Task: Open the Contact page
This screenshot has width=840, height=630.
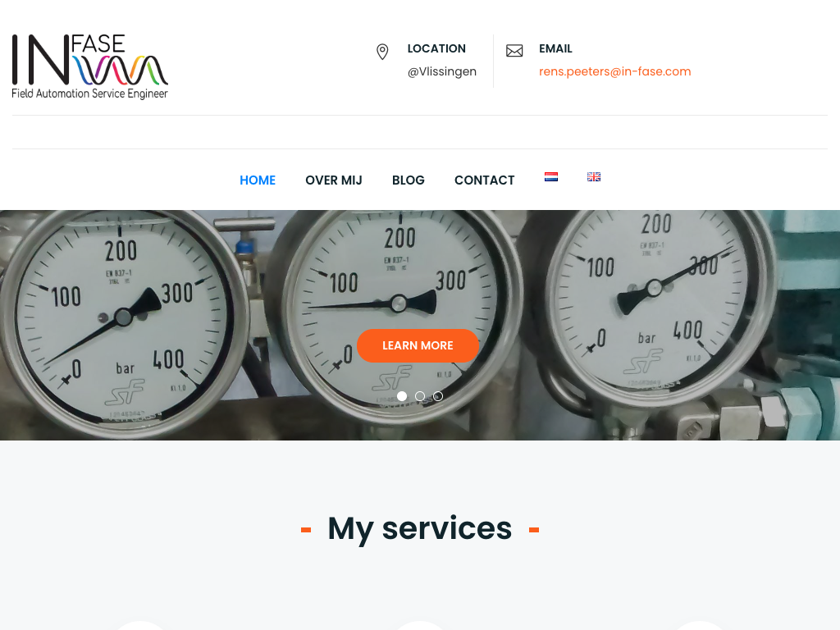Action: tap(484, 180)
